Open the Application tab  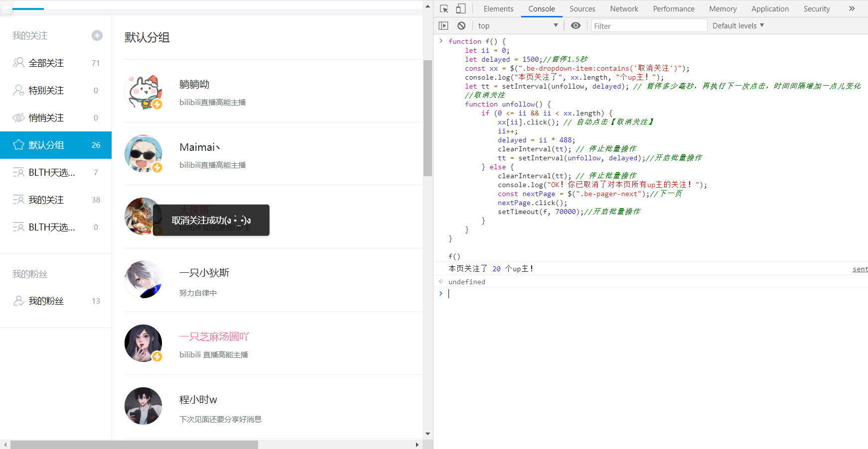point(770,8)
